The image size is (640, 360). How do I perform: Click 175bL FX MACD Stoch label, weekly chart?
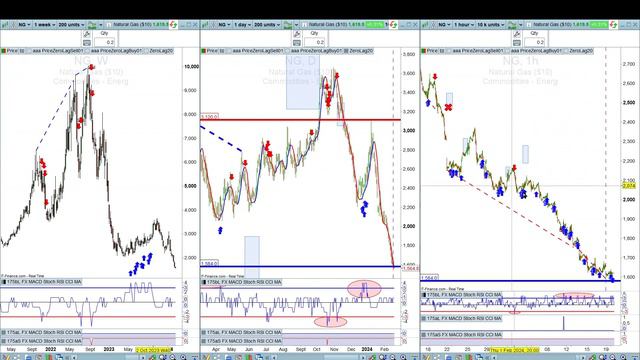pos(41,282)
